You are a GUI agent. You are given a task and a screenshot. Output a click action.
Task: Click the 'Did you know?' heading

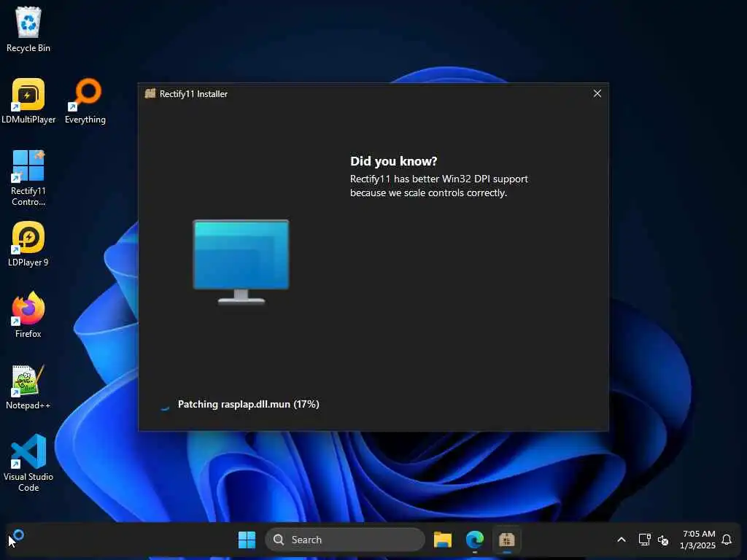pos(393,161)
